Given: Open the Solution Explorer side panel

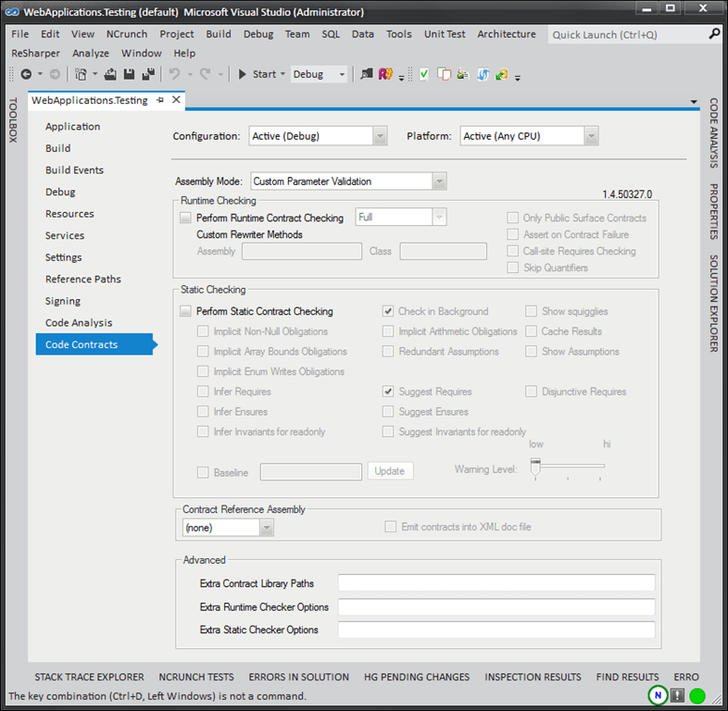Looking at the screenshot, I should (713, 303).
